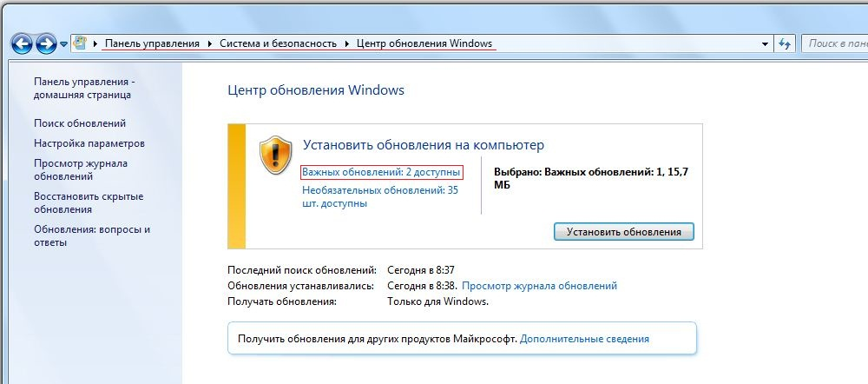Open the arrow menu before Панель управления

tap(95, 43)
